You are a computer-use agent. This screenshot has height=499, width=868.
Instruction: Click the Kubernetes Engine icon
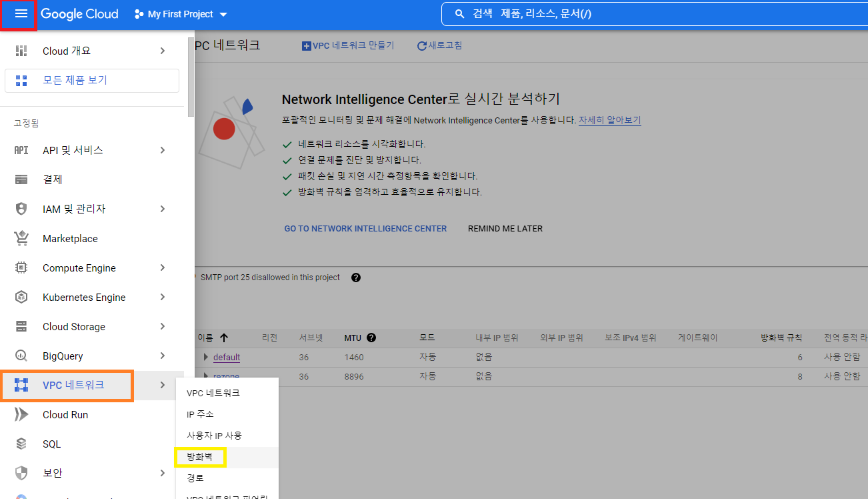(21, 297)
